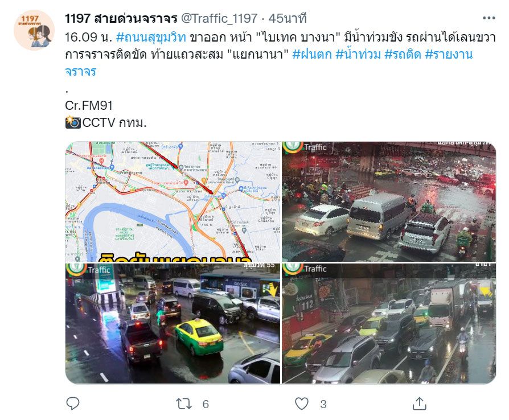Open the #น้ำท่วม hashtag
The image size is (509, 420).
click(x=358, y=54)
